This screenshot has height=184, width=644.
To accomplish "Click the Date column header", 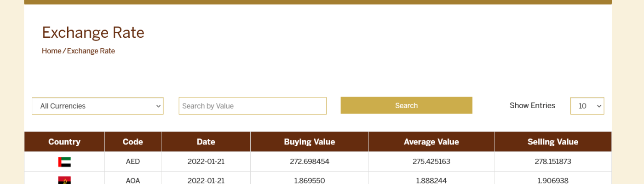I will [206, 142].
